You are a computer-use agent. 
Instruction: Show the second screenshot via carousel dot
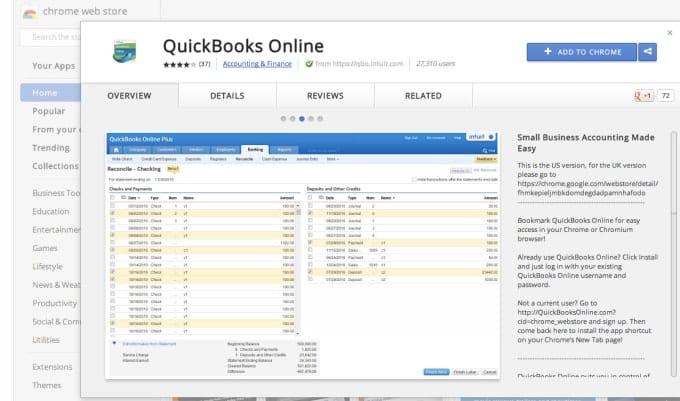tap(292, 119)
